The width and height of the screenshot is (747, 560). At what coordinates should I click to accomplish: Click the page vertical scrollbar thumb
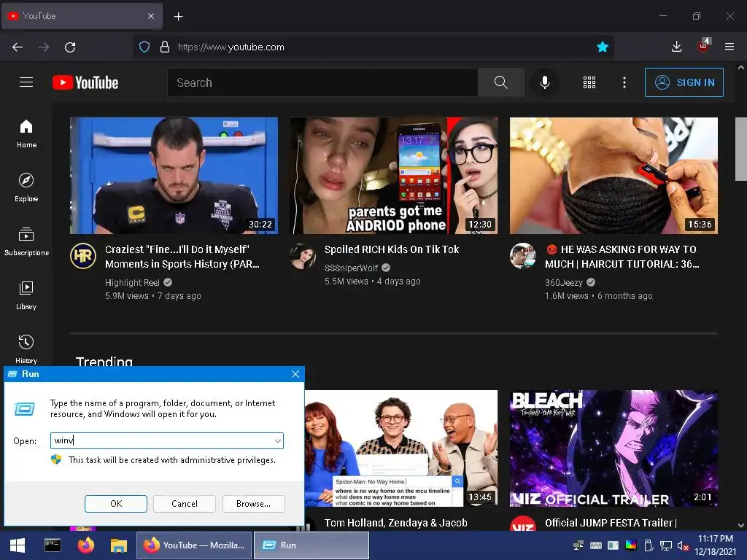[x=741, y=149]
